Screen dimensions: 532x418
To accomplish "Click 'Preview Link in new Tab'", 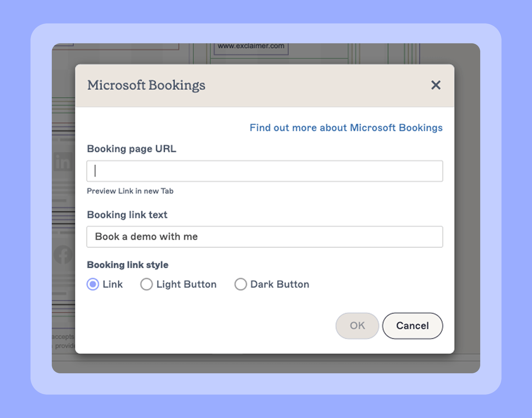I will (130, 191).
